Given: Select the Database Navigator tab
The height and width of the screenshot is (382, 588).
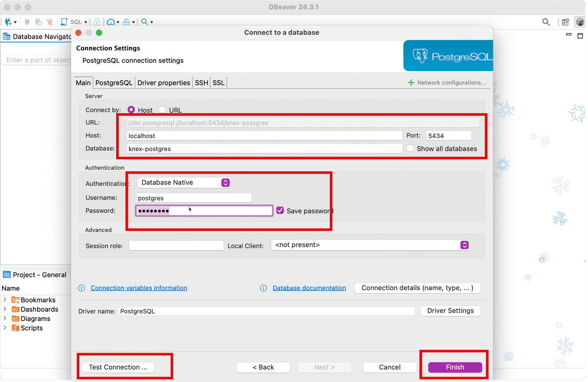Looking at the screenshot, I should [37, 36].
